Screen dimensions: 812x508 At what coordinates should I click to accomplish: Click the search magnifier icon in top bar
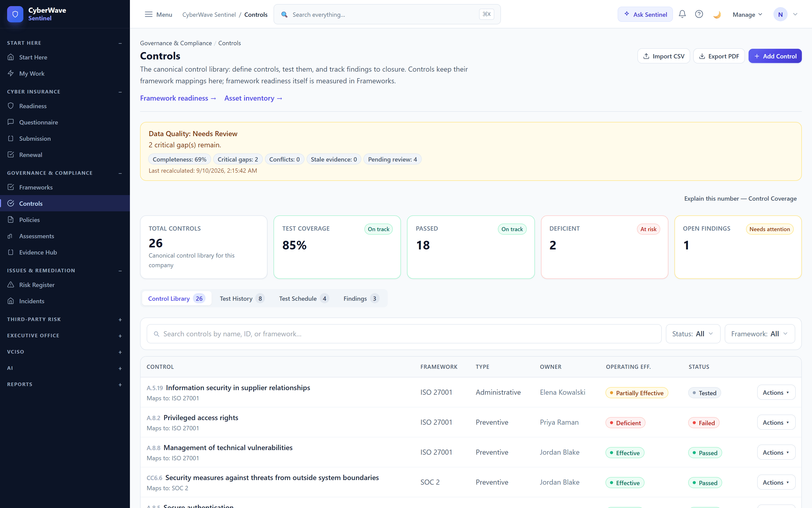(x=284, y=14)
